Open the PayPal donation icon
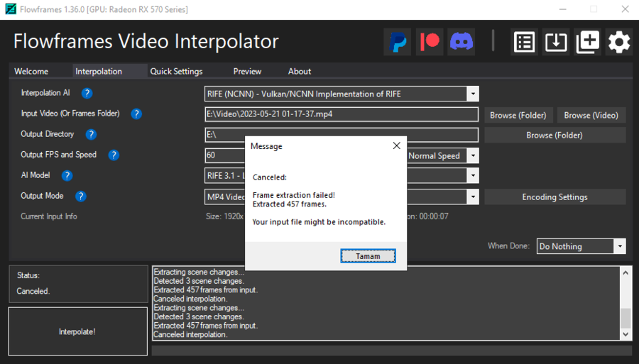Screen dimensions: 639x364 398,42
